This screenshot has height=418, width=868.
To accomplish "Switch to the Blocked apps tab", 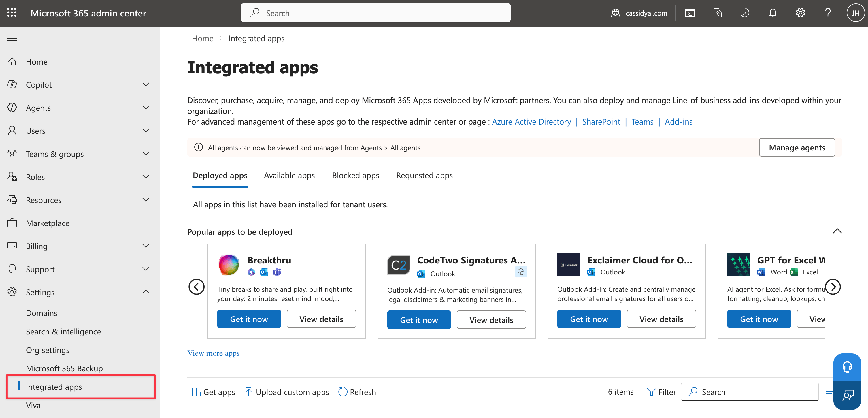I will (356, 176).
